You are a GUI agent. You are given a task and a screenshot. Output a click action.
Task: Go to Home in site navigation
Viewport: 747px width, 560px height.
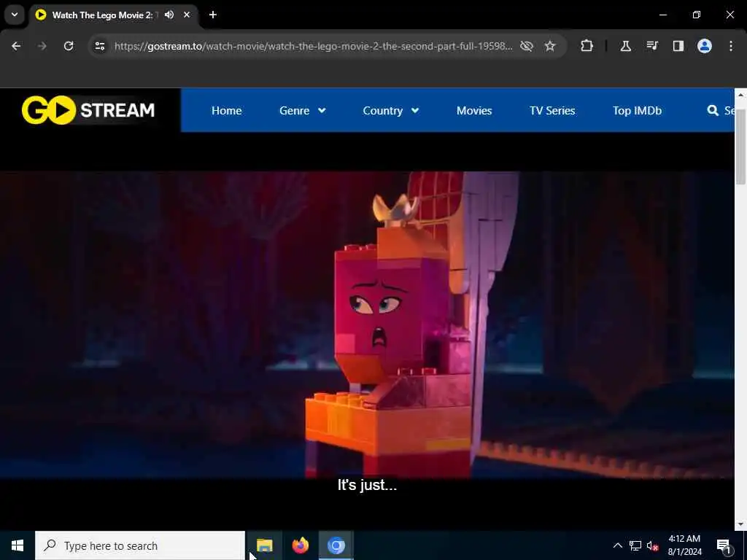[227, 111]
